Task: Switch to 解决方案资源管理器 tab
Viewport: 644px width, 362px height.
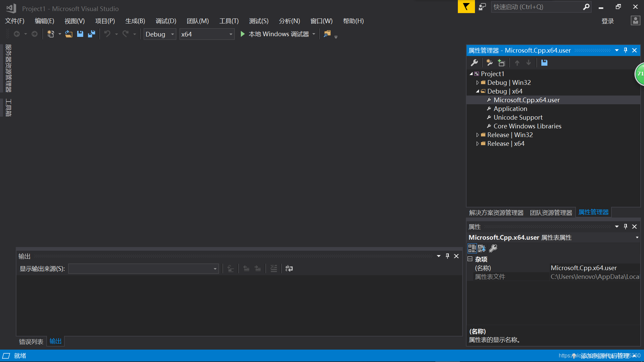Action: tap(496, 213)
